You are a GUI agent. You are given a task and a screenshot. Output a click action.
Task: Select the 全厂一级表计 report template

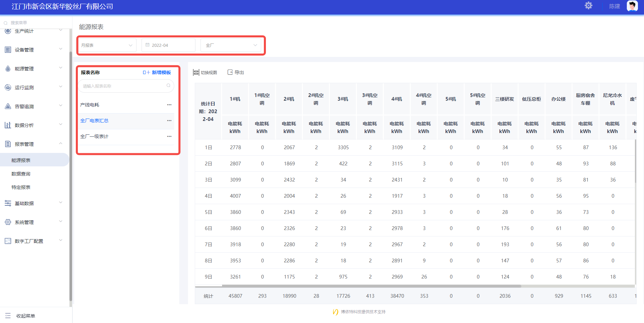94,136
